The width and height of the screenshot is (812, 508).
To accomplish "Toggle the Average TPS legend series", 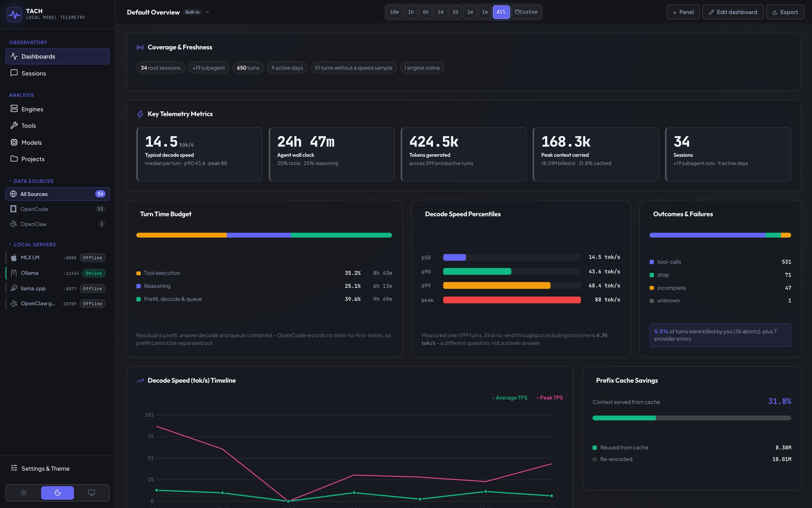I will (x=509, y=398).
